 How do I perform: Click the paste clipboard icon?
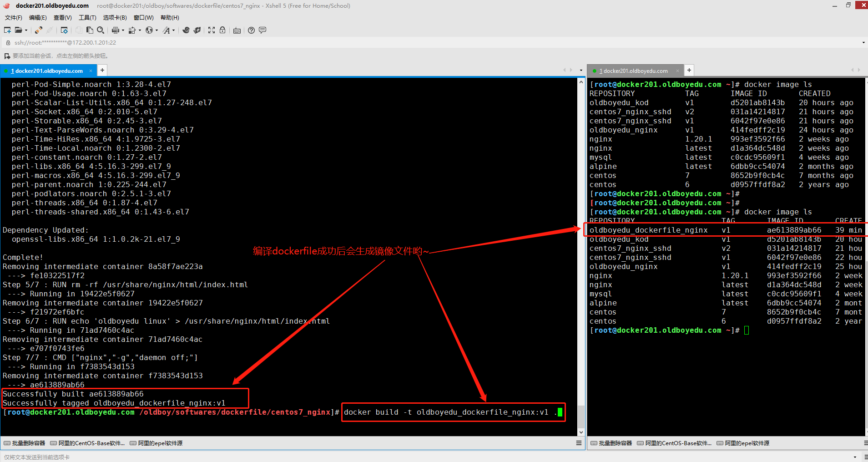(90, 30)
